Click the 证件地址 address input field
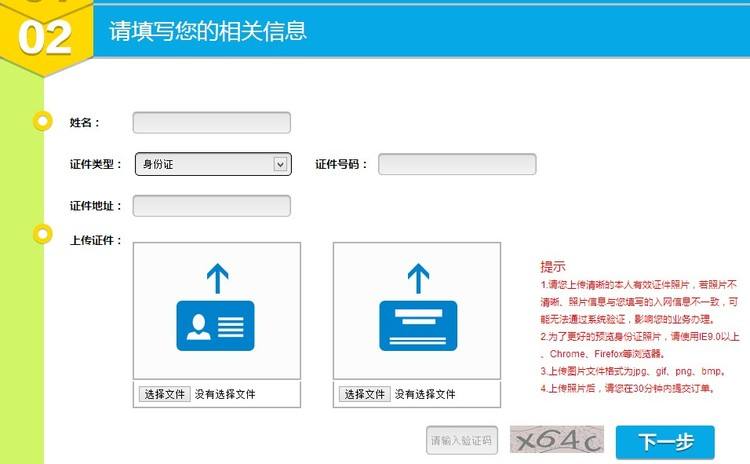750x464 pixels. point(211,206)
